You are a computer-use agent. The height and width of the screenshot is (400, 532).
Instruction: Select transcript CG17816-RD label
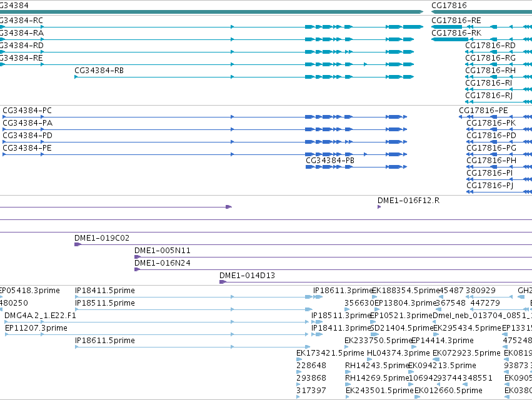[490, 46]
